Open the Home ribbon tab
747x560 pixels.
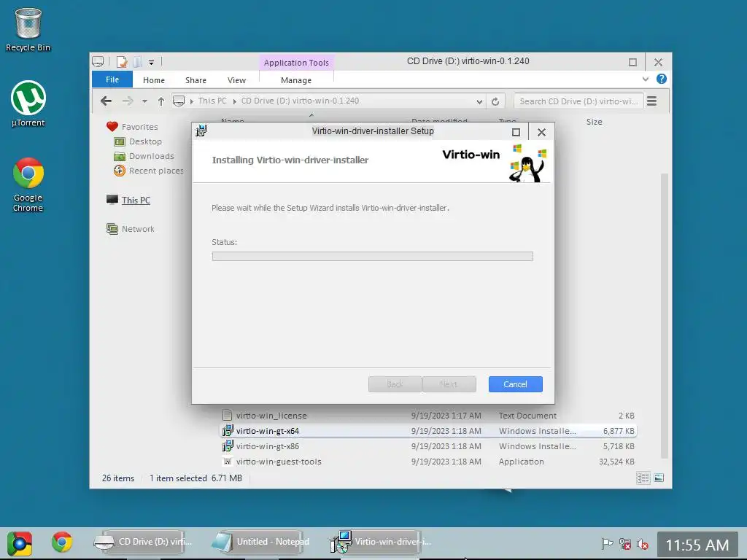tap(154, 80)
